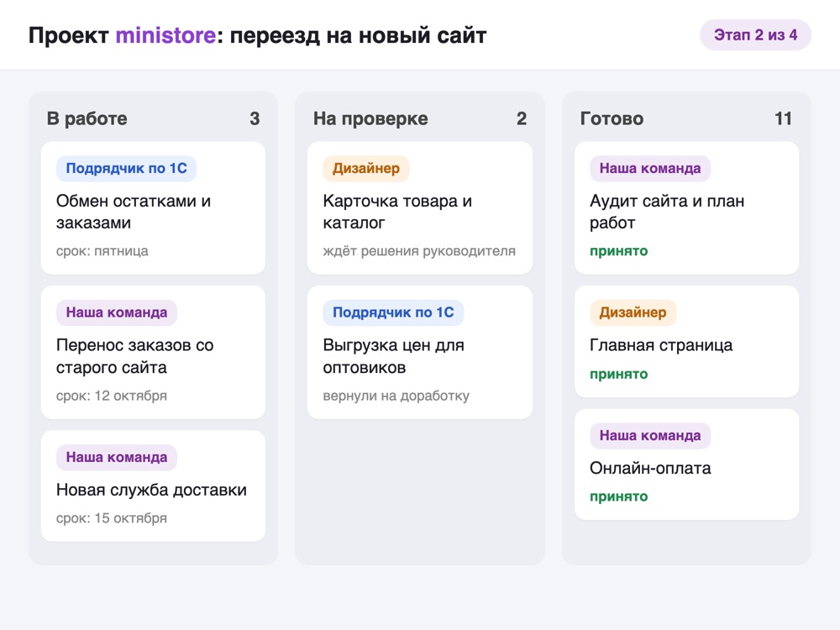Click the 'срок: пятница' deadline text
Image resolution: width=840 pixels, height=630 pixels.
point(102,250)
